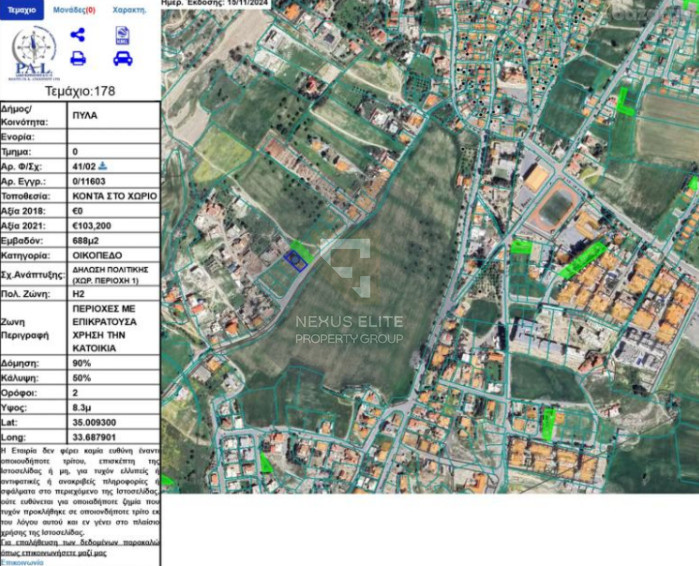Viewport: 699px width, 566px height.
Task: Click the Lat value 35.009300
Action: pos(113,423)
